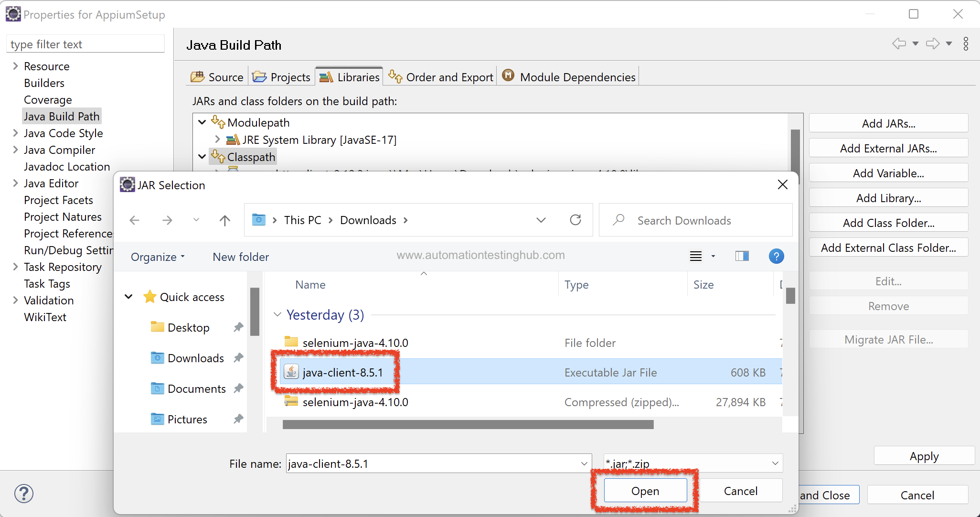Screen dimensions: 980x517
Task: Switch to Module Dependencies tab
Action: [x=569, y=77]
